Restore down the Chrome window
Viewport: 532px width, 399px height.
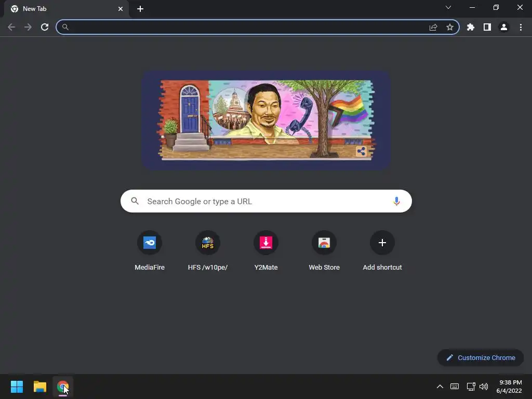496,7
